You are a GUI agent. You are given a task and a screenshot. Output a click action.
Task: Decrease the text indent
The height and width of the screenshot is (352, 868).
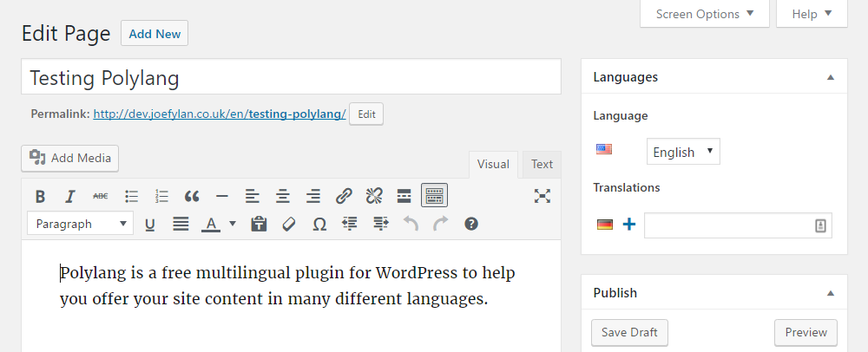350,225
